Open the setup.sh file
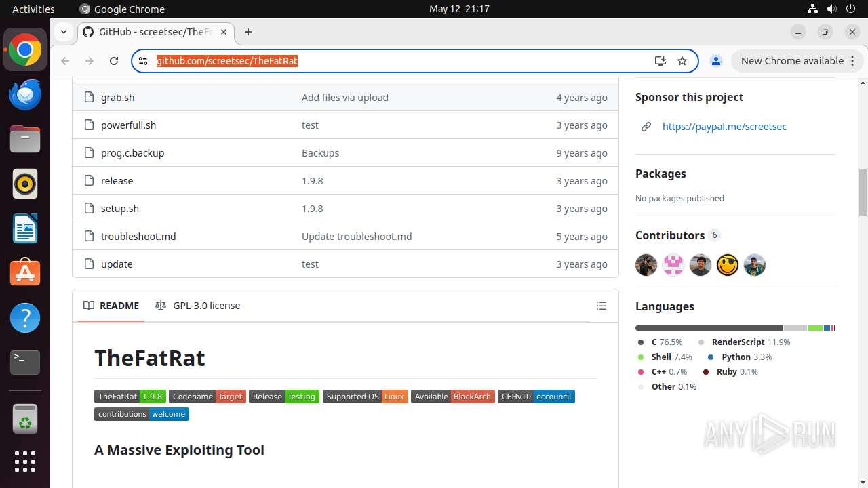Viewport: 868px width, 488px height. click(120, 209)
